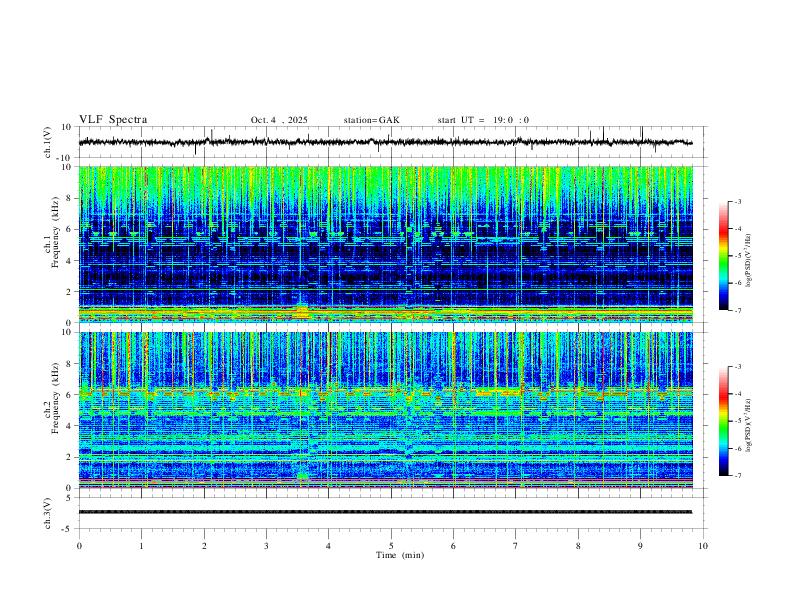Click the ch.3 voltage trace
Image resolution: width=792 pixels, height=612 pixels.
click(385, 512)
